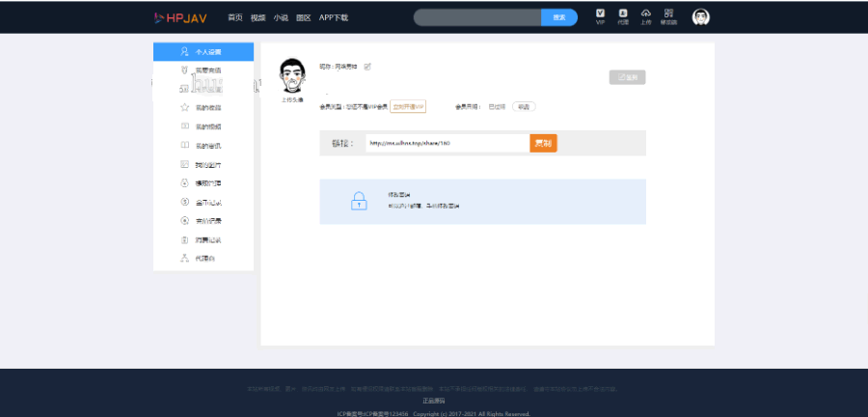The height and width of the screenshot is (417, 868).
Task: Click the orange copy link button
Action: click(x=543, y=143)
